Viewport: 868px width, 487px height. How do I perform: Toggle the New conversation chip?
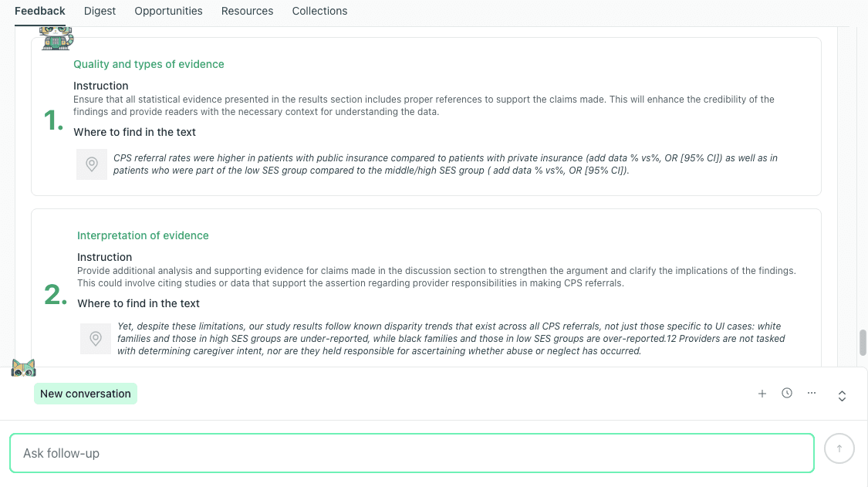point(85,394)
